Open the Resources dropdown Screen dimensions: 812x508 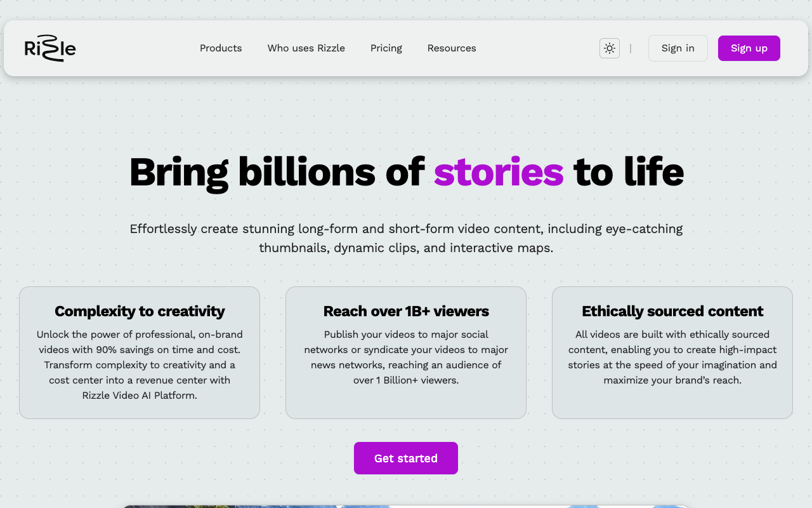click(452, 48)
